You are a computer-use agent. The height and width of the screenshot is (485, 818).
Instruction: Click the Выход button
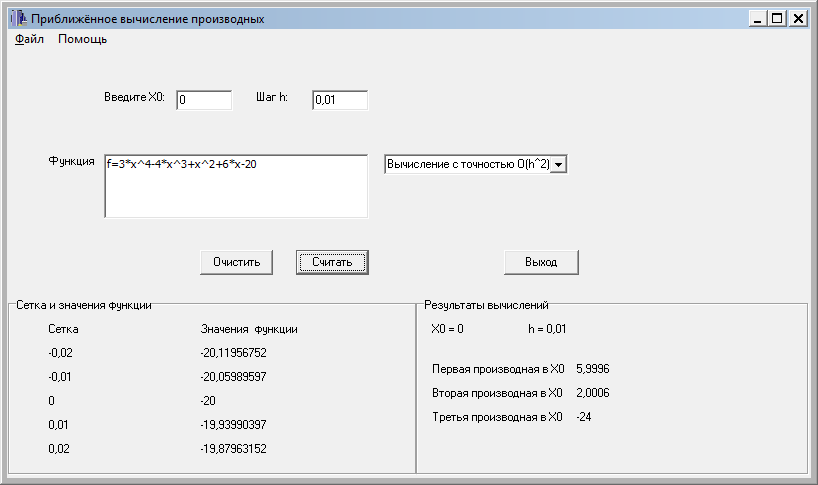click(541, 262)
